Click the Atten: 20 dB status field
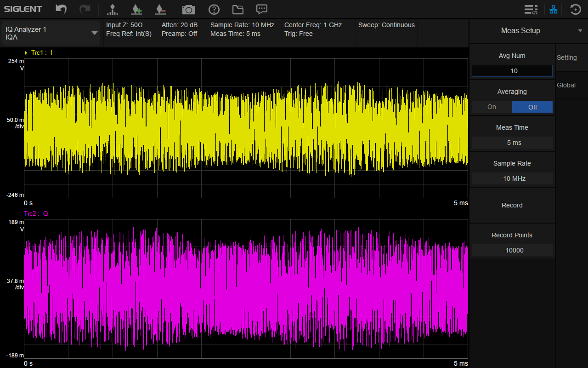 click(180, 25)
